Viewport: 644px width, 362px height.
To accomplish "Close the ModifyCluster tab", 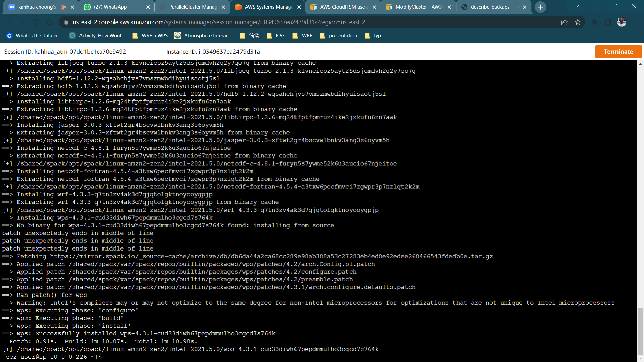I will point(449,7).
